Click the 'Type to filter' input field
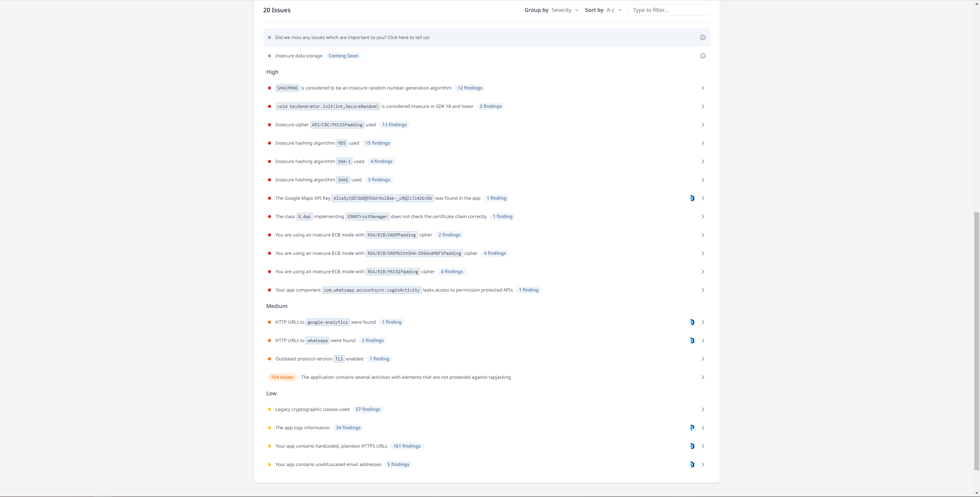 click(669, 10)
